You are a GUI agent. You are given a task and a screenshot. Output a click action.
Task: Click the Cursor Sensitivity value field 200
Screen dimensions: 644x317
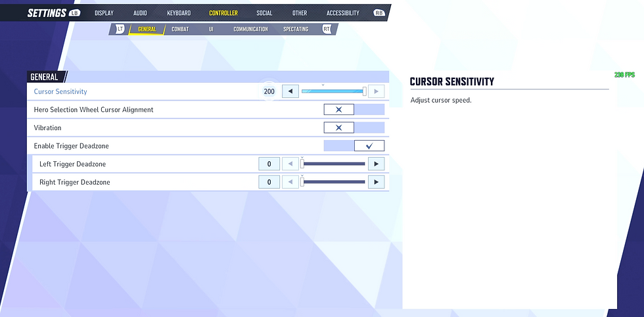tap(269, 91)
